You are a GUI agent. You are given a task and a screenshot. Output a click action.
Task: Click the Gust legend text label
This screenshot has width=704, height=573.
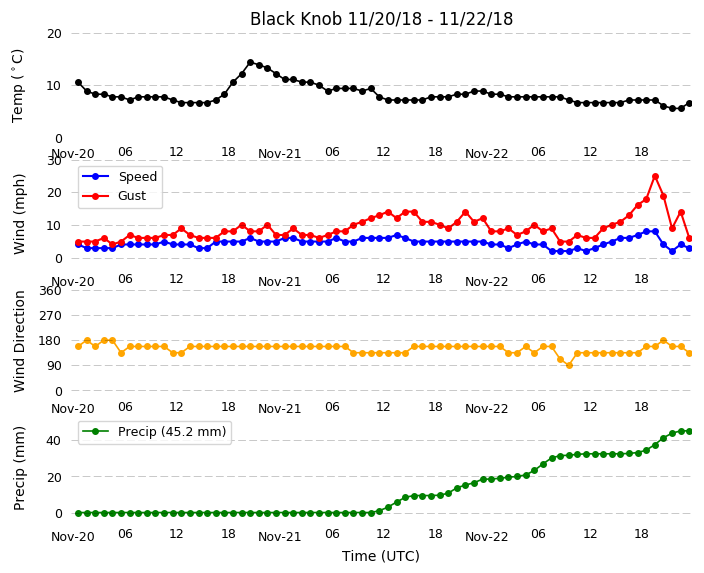132,196
